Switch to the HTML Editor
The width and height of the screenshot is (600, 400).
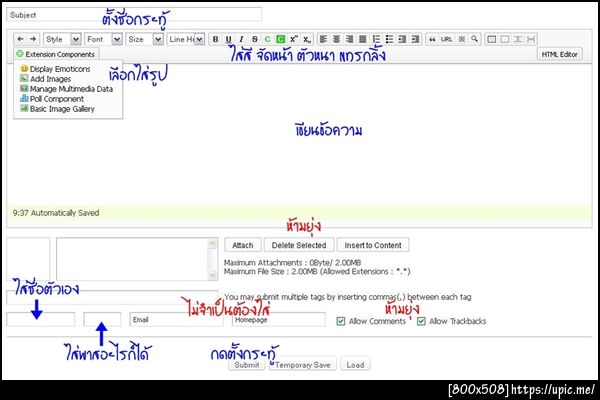coord(559,54)
